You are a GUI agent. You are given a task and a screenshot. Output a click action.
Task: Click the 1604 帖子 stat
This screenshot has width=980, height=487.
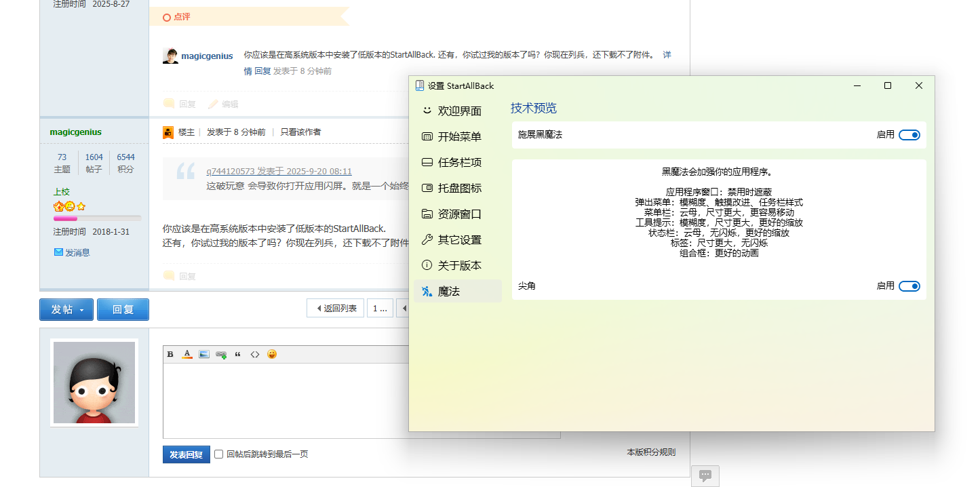coord(94,163)
